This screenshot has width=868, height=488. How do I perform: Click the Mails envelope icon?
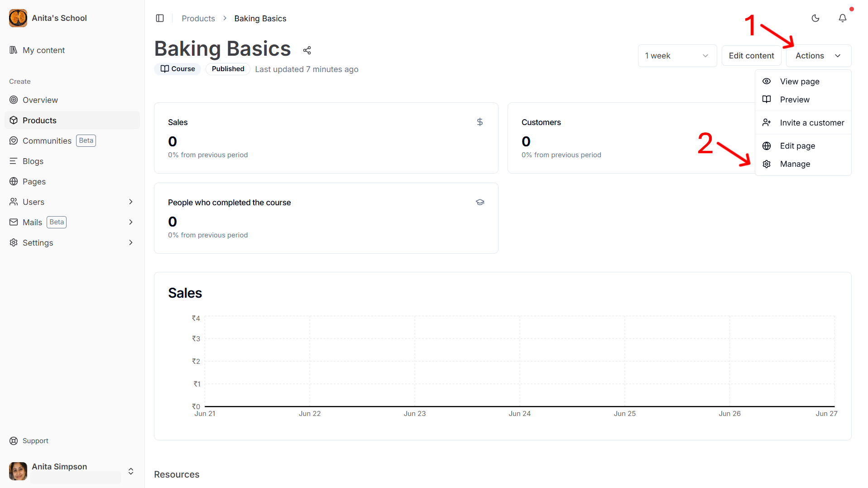click(x=14, y=222)
